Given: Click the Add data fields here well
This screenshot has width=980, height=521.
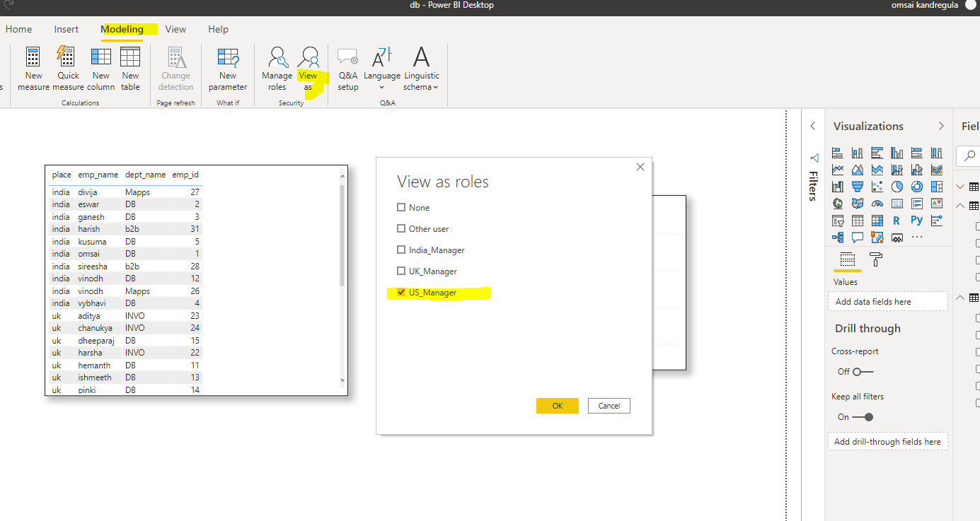Looking at the screenshot, I should click(887, 301).
